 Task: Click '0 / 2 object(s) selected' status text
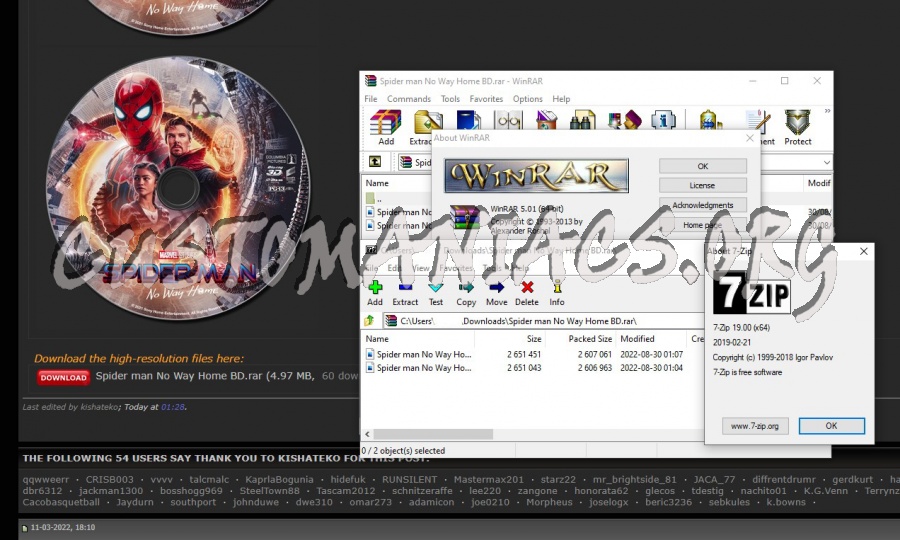point(404,450)
